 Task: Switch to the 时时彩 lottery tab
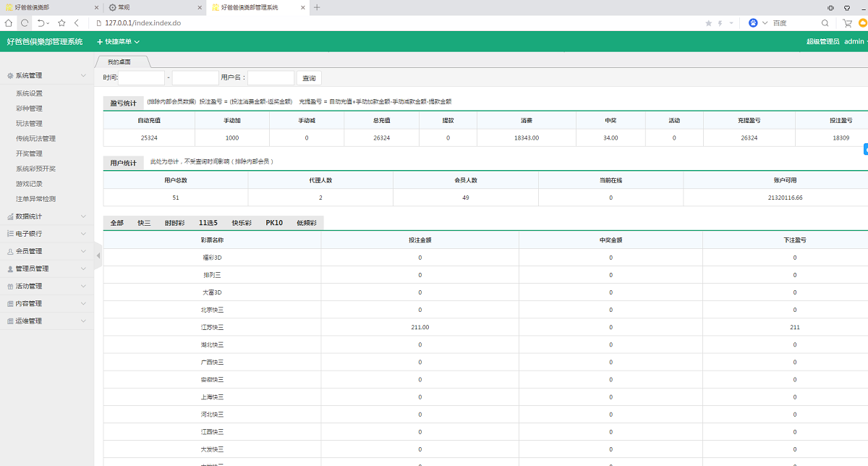(174, 223)
